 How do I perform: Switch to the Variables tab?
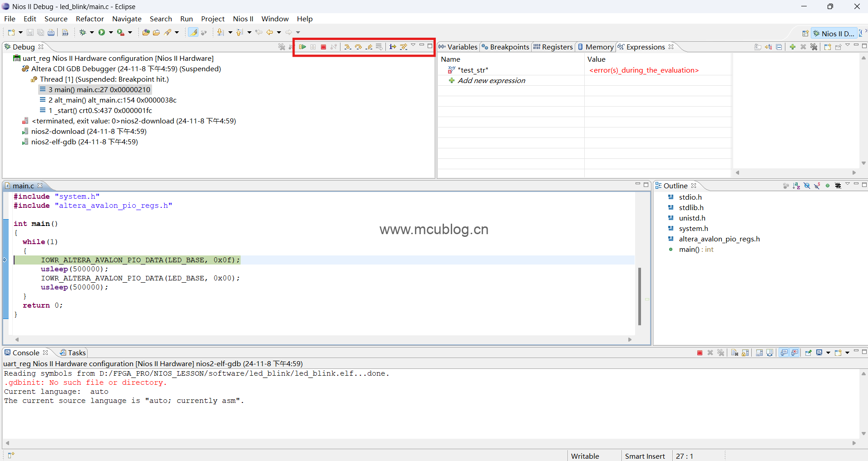[458, 47]
